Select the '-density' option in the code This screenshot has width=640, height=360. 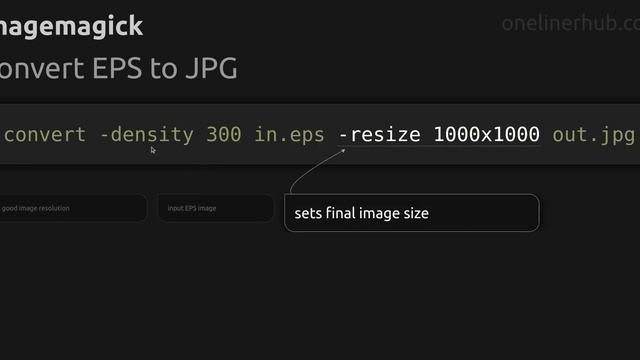pyautogui.click(x=147, y=135)
